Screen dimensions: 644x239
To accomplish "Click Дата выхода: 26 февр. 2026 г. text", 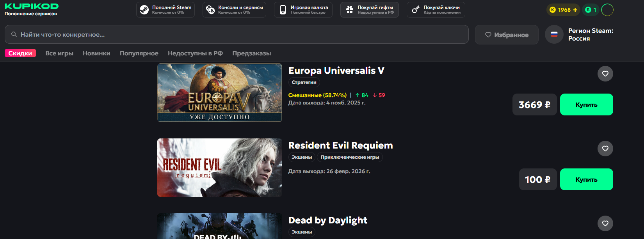I will [329, 171].
